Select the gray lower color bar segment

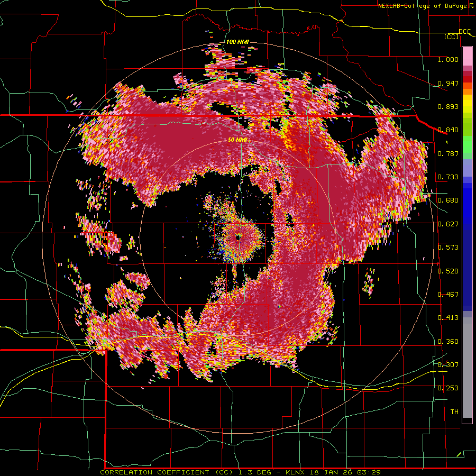coord(467,368)
